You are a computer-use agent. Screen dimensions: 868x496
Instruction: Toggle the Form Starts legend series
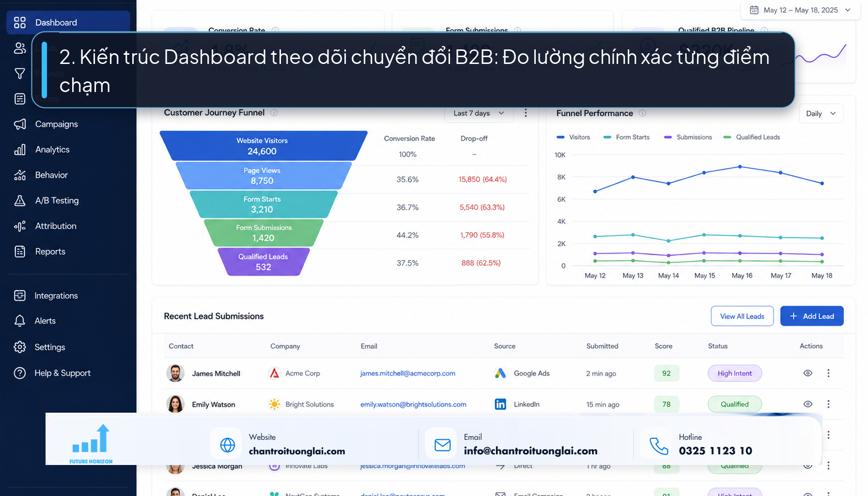(626, 137)
